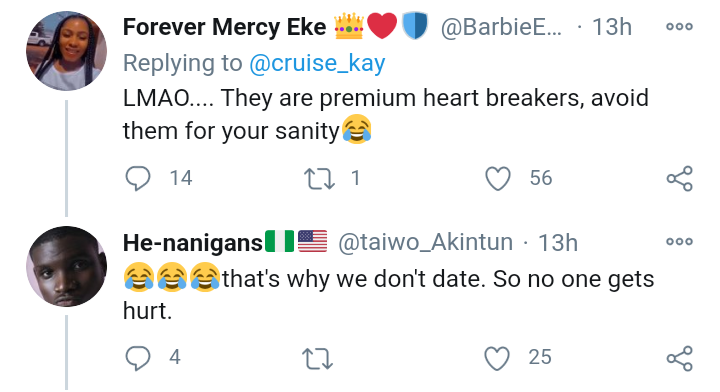The image size is (720, 392).
Task: Open the @taiwo_Akintun handle
Action: (x=425, y=242)
